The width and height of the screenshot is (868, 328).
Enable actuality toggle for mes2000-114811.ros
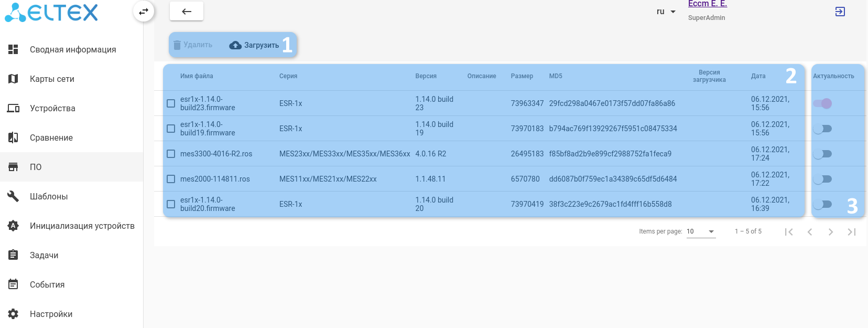tap(822, 179)
